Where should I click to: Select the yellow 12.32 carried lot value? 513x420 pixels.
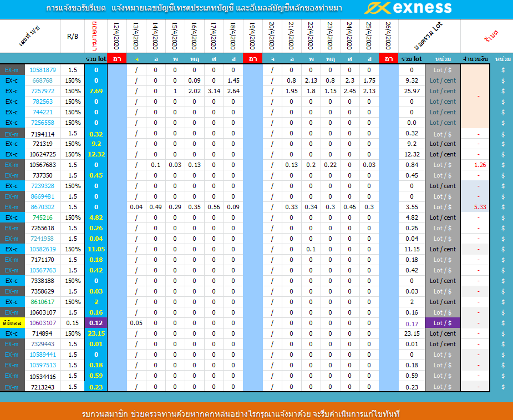[x=96, y=154]
